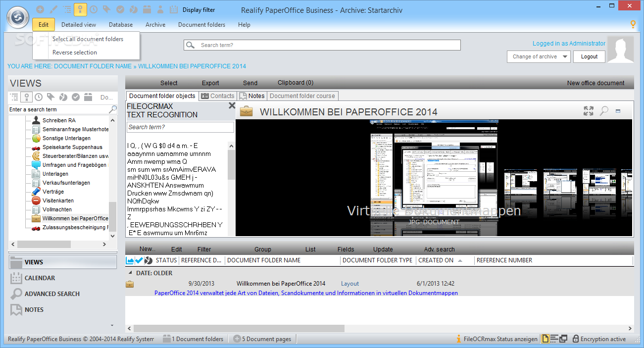Select Verträge tree item

point(53,192)
